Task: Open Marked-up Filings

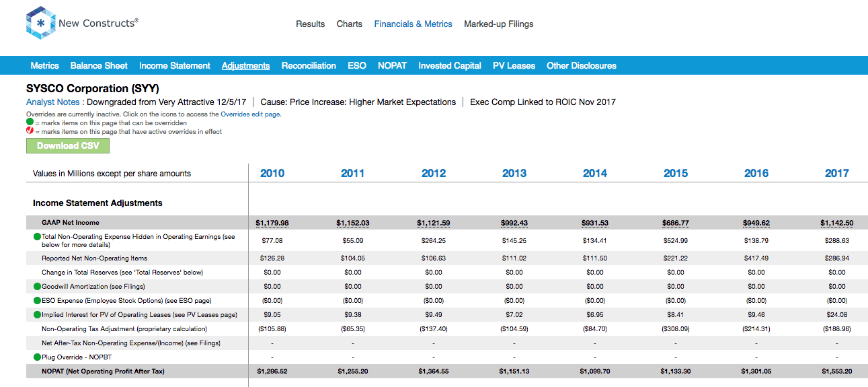Action: (499, 24)
